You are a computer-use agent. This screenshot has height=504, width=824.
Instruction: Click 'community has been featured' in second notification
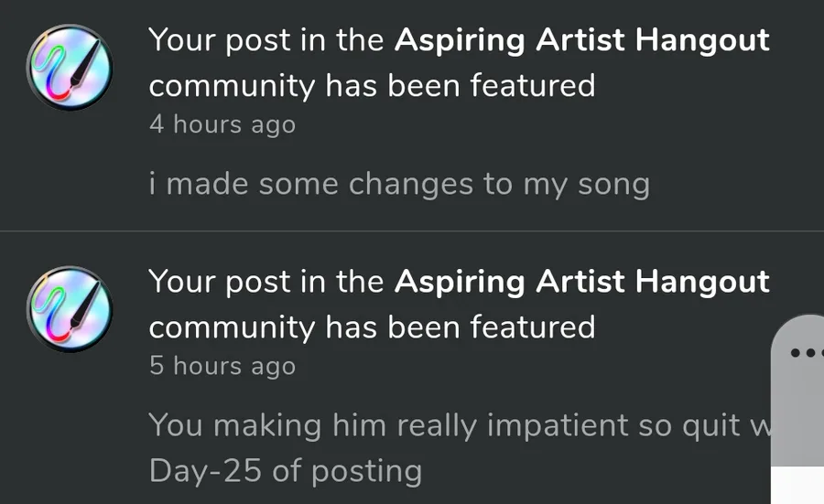[372, 327]
